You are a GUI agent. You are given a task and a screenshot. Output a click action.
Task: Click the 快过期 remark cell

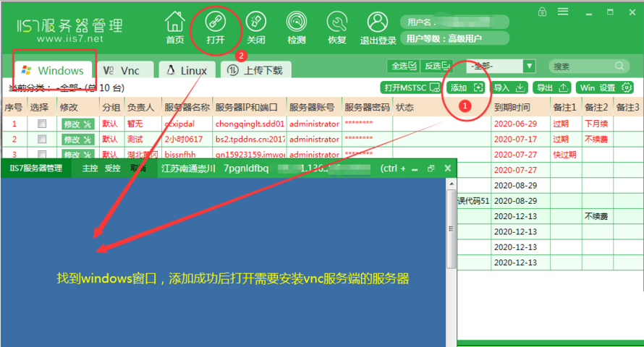click(x=564, y=154)
